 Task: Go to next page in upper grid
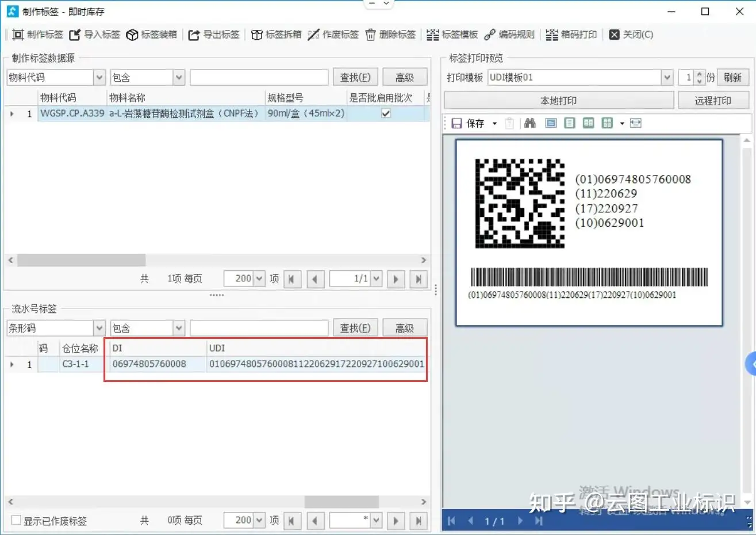396,279
